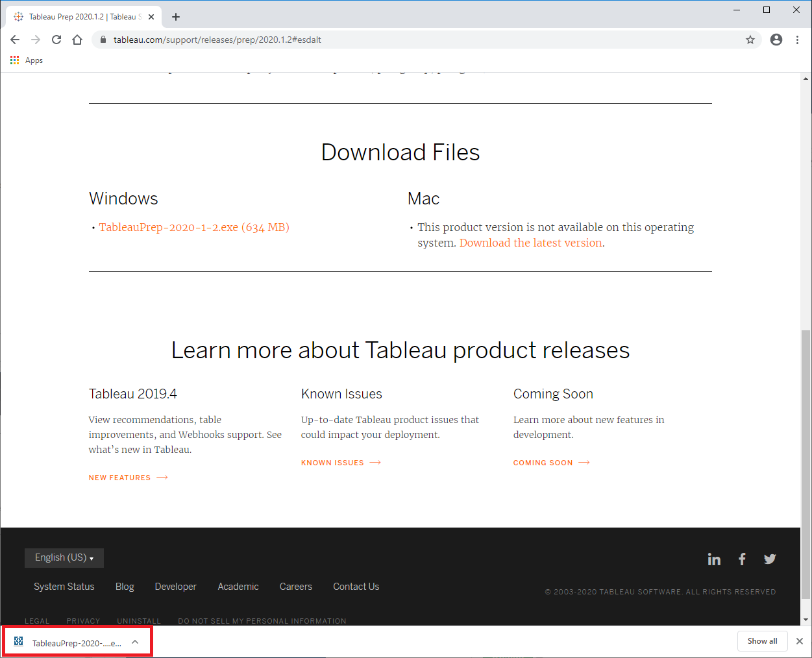The image size is (812, 658).
Task: Open the Academic footer link
Action: 238,587
